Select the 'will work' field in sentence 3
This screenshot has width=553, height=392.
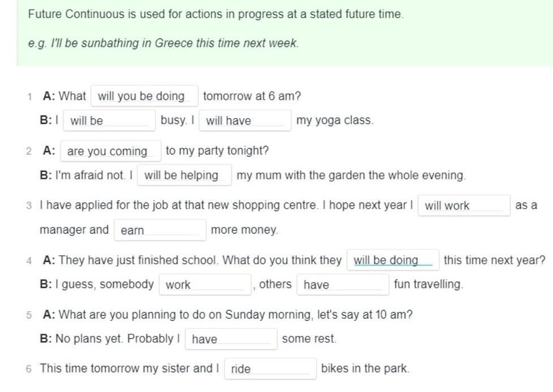[x=464, y=205]
